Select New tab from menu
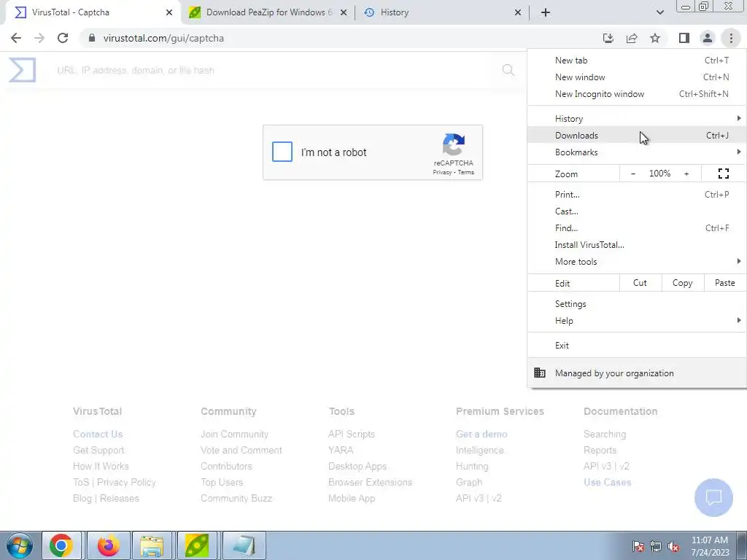 [x=637, y=61]
